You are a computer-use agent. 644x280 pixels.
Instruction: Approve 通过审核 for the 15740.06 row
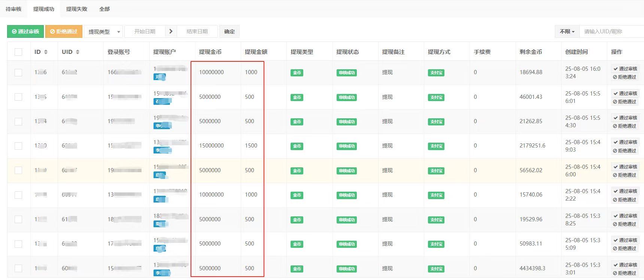(x=625, y=191)
